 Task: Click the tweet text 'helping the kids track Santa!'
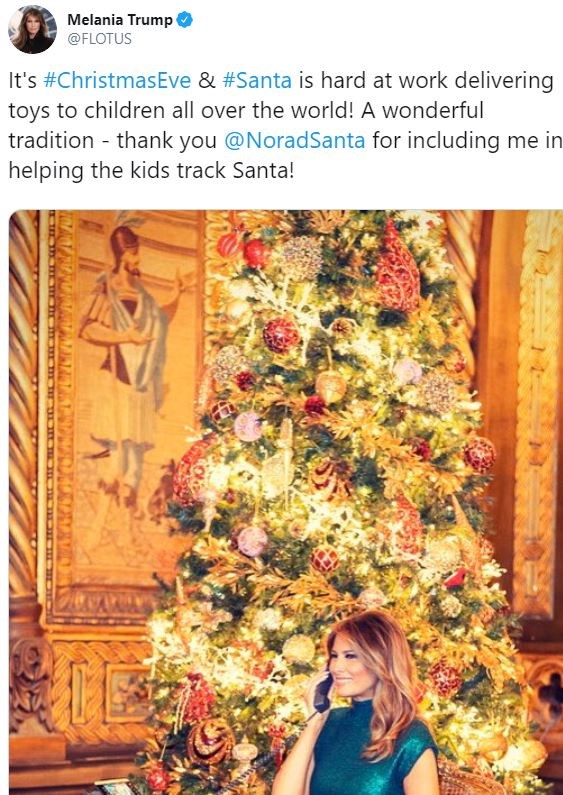click(x=151, y=171)
